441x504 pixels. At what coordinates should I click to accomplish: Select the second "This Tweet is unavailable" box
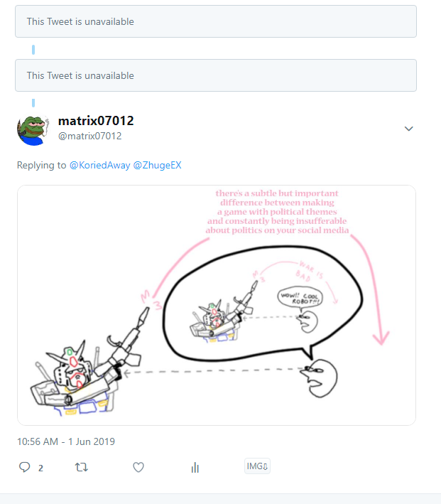(x=215, y=75)
